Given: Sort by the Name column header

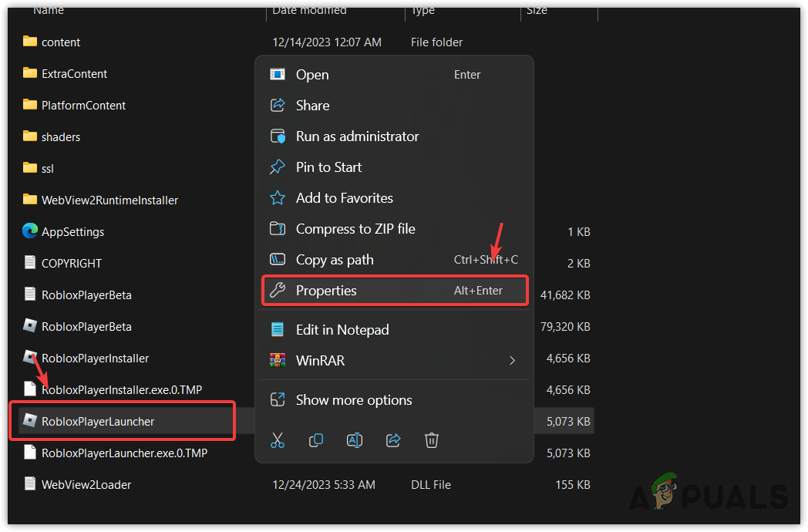Looking at the screenshot, I should point(49,10).
